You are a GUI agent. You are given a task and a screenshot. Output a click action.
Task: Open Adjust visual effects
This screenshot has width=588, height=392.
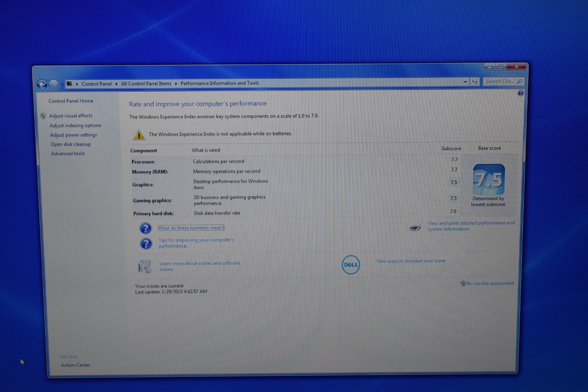pyautogui.click(x=71, y=115)
